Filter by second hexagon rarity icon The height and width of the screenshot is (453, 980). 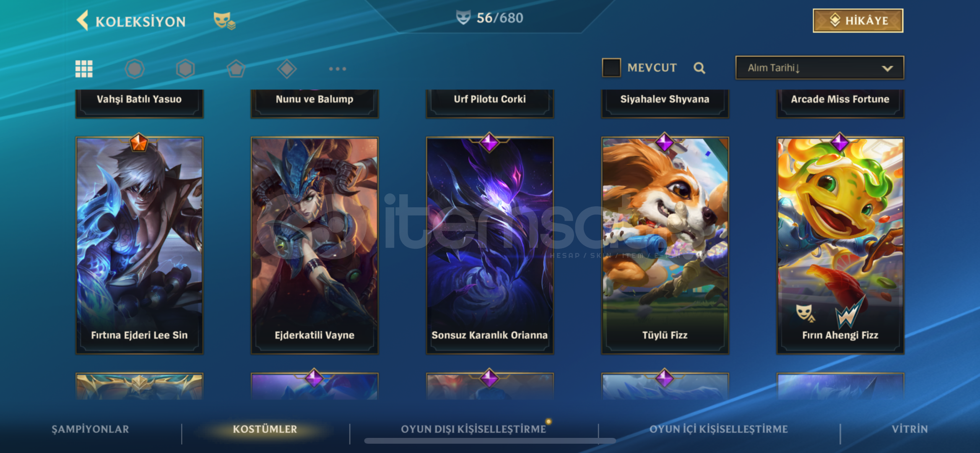185,69
